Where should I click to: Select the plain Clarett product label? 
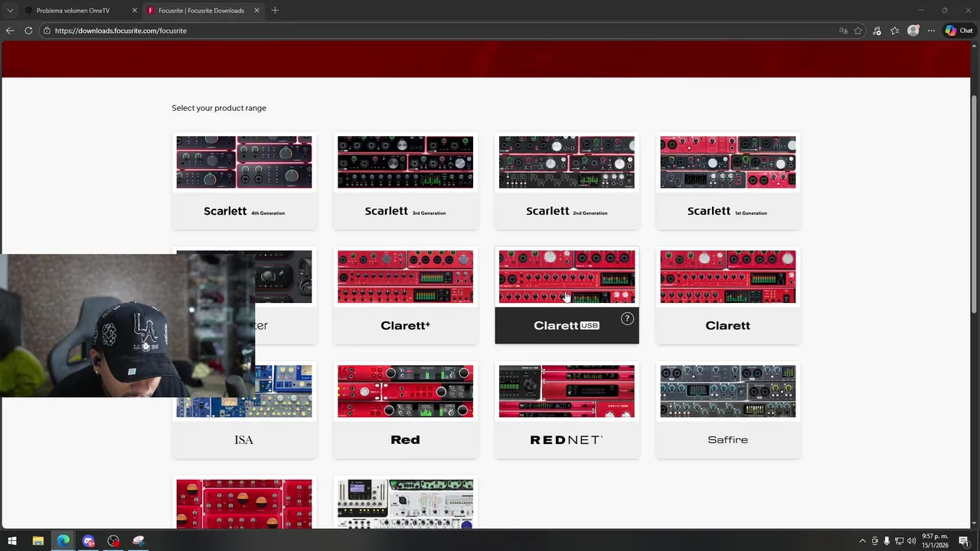click(727, 325)
